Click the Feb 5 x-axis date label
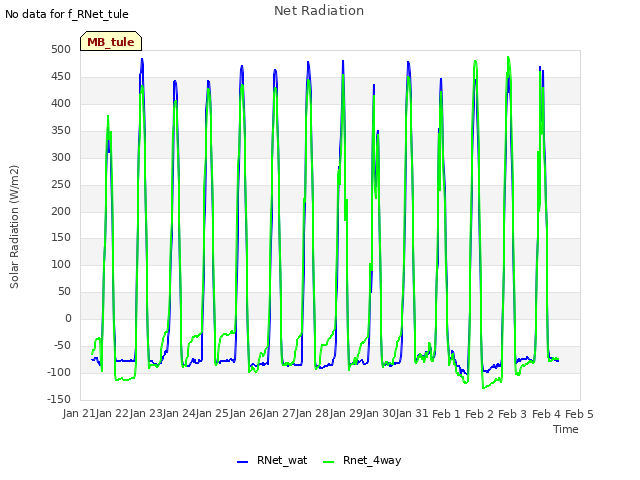 (580, 414)
